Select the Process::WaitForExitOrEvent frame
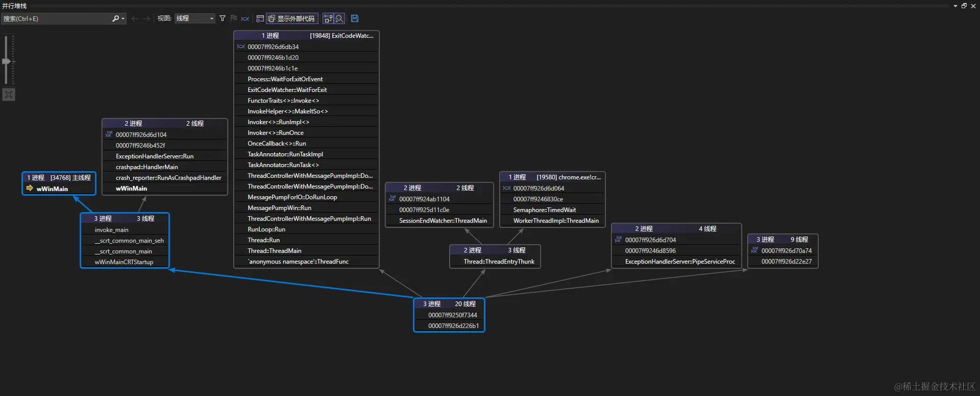Screen dimensions: 980x396 click(x=306, y=79)
